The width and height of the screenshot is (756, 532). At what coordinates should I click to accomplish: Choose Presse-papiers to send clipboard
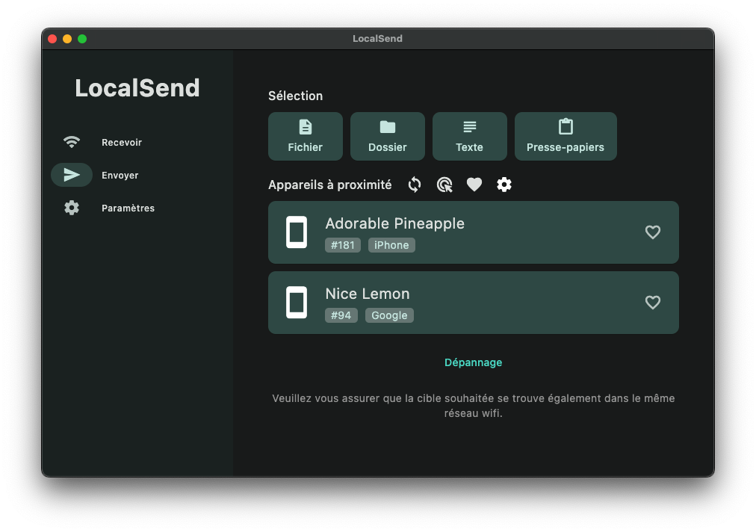pos(566,137)
